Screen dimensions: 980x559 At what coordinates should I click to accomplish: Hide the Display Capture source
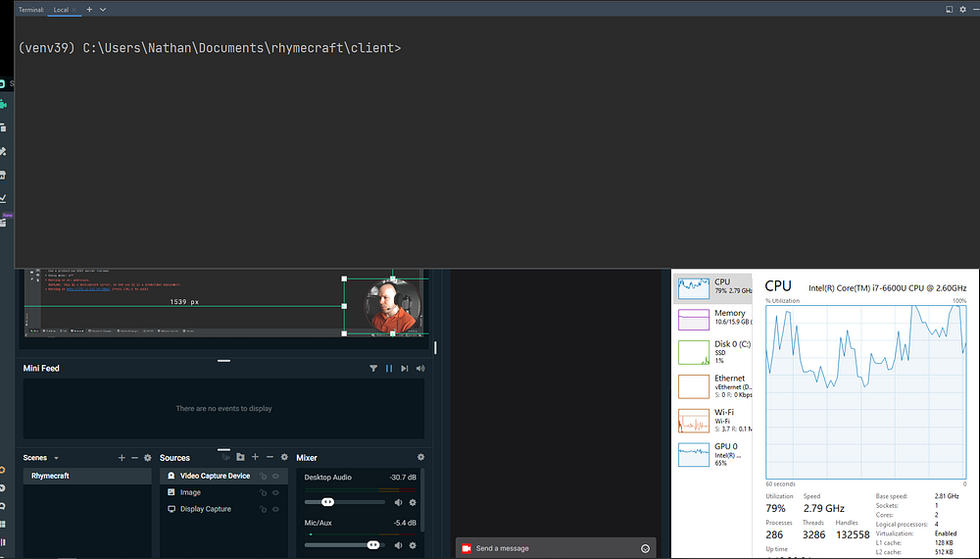[275, 509]
